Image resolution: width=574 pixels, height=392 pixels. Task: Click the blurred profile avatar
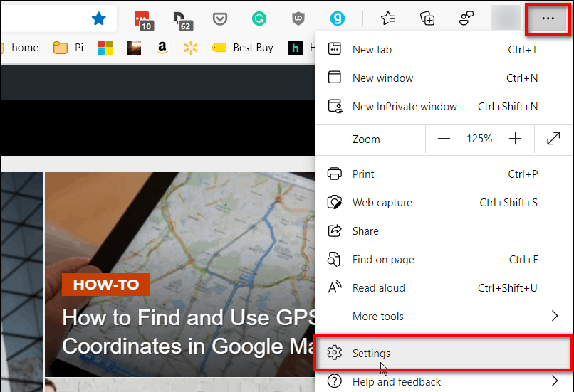coord(505,18)
